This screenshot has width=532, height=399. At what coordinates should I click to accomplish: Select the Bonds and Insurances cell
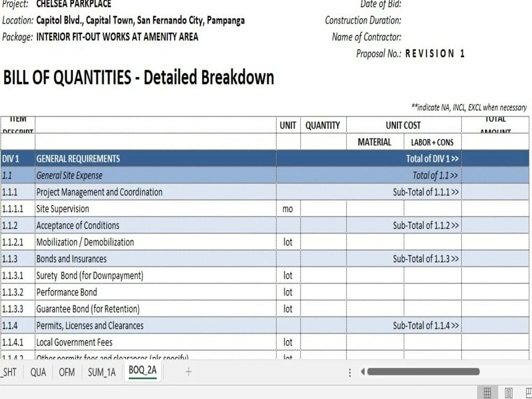click(155, 259)
